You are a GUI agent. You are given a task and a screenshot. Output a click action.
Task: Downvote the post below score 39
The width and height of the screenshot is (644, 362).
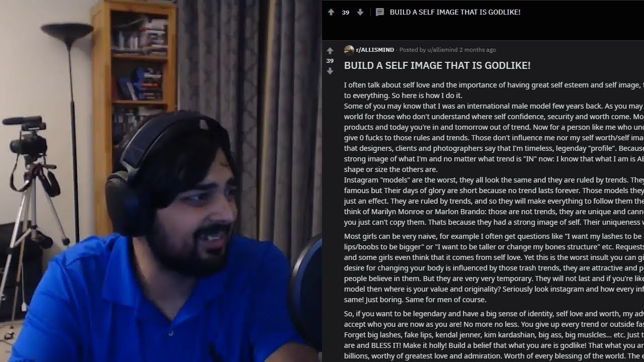pos(330,71)
